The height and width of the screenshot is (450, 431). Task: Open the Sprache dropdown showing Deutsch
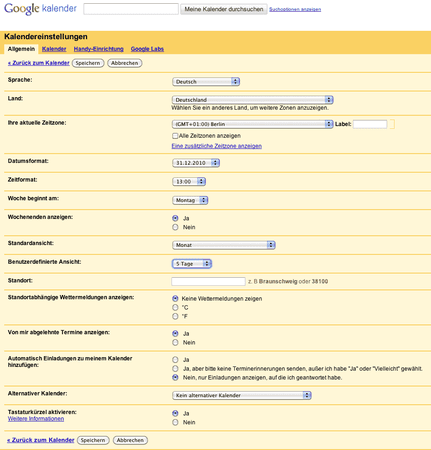pyautogui.click(x=206, y=82)
